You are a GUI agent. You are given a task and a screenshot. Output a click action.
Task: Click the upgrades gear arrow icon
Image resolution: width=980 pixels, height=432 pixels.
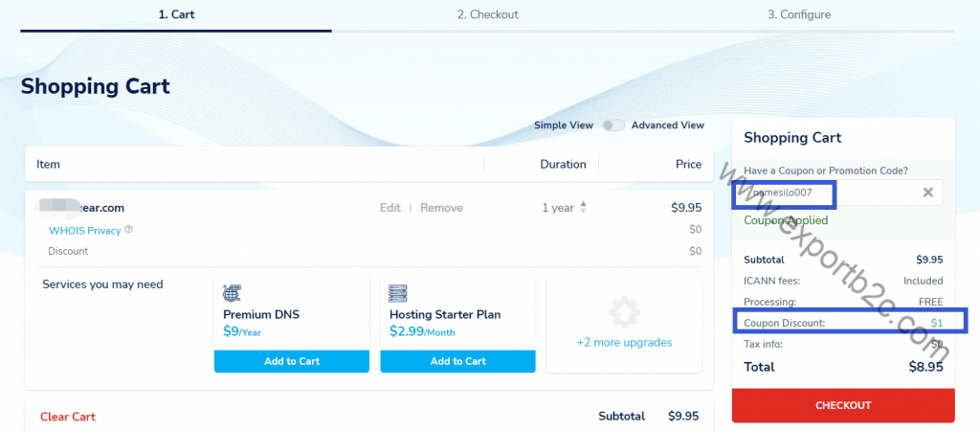coord(623,312)
